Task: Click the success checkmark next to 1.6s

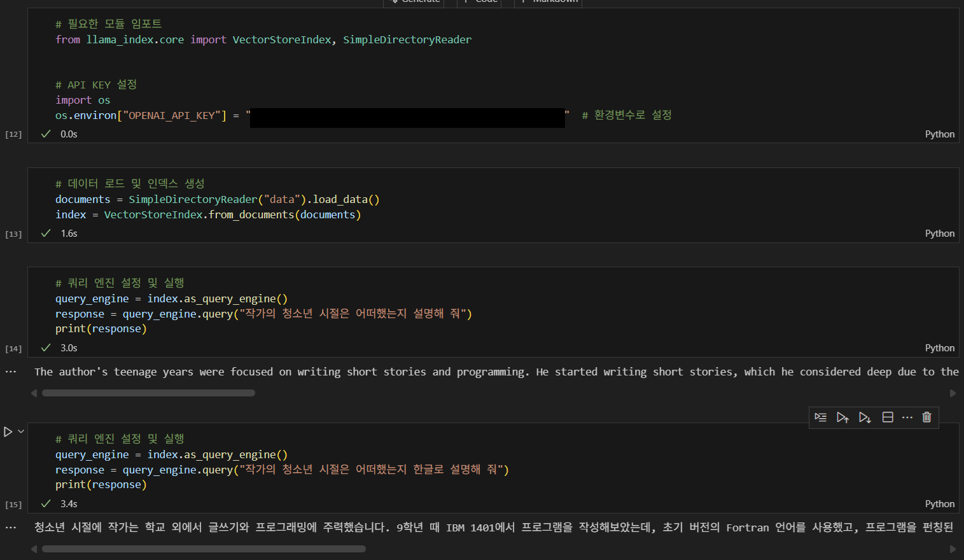Action: click(x=46, y=233)
